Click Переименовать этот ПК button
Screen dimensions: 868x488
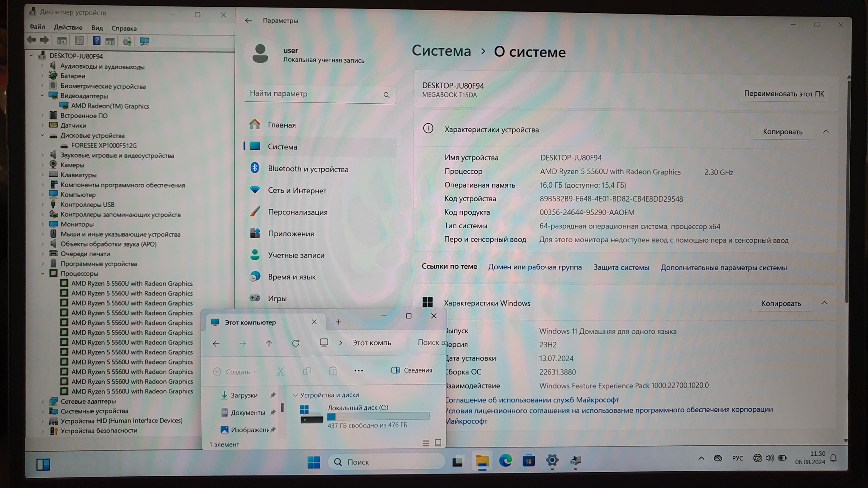[784, 94]
